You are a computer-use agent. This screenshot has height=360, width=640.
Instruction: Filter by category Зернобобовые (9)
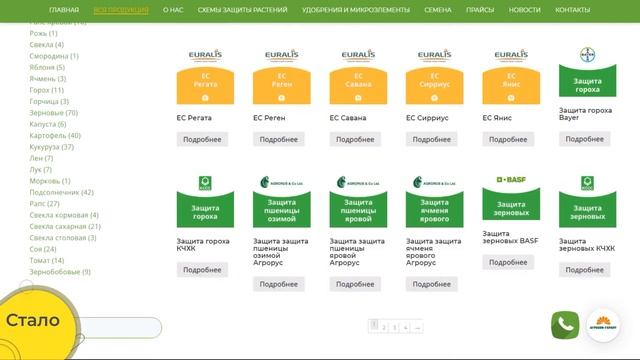point(60,271)
